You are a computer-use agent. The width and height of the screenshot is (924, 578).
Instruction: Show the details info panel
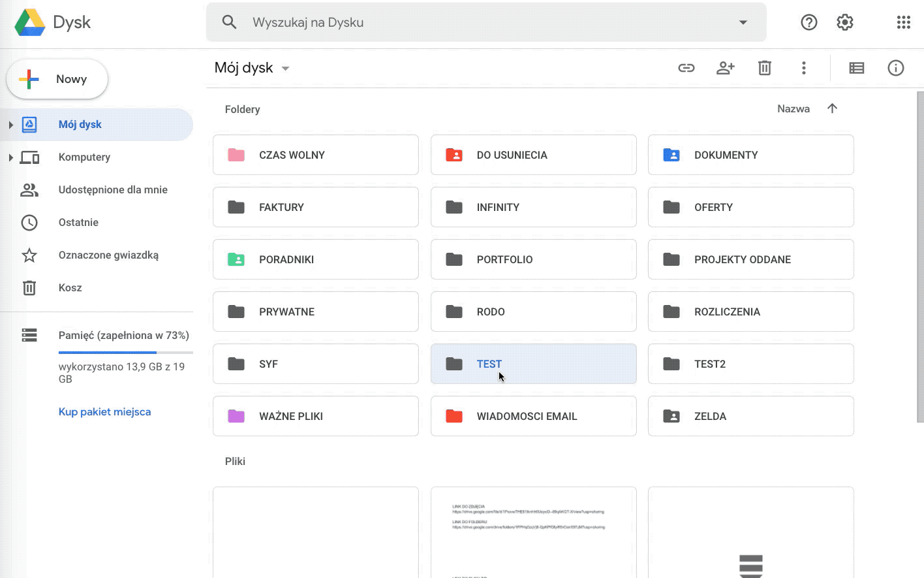(895, 68)
